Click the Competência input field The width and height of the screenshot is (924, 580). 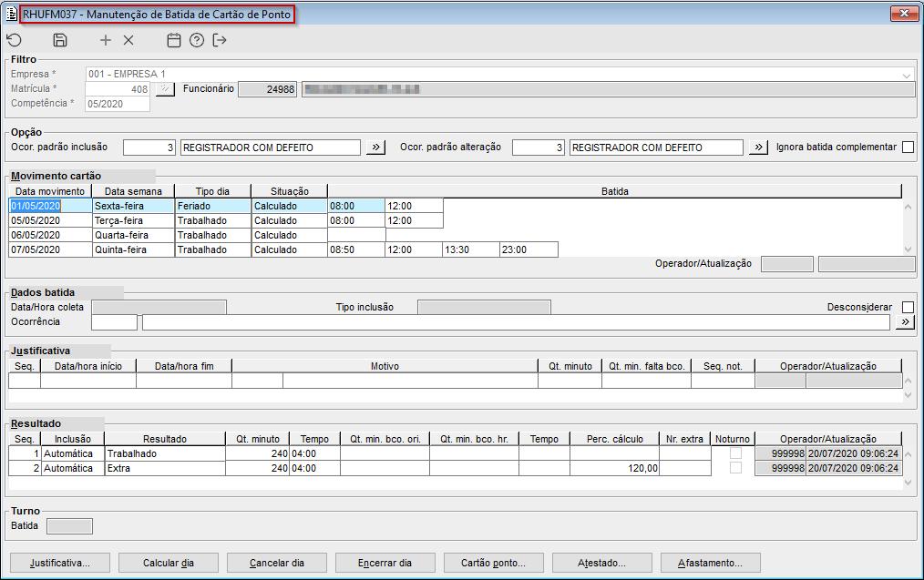coord(118,104)
